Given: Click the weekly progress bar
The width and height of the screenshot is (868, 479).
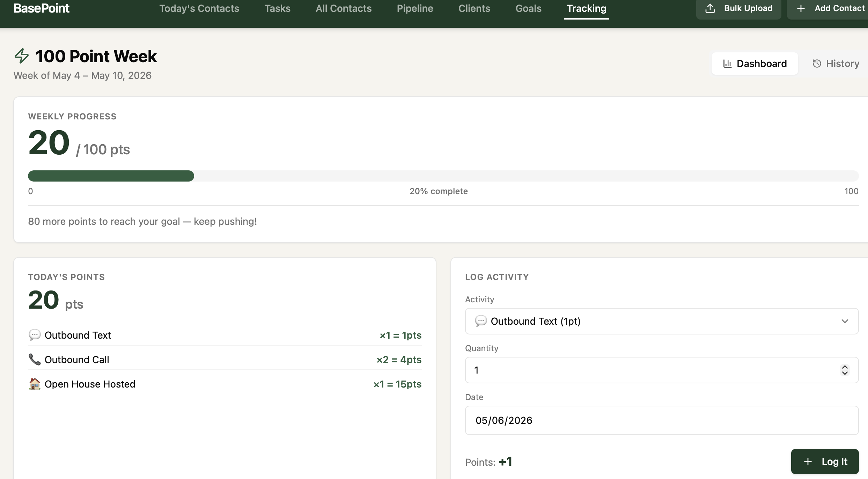Looking at the screenshot, I should pos(443,176).
